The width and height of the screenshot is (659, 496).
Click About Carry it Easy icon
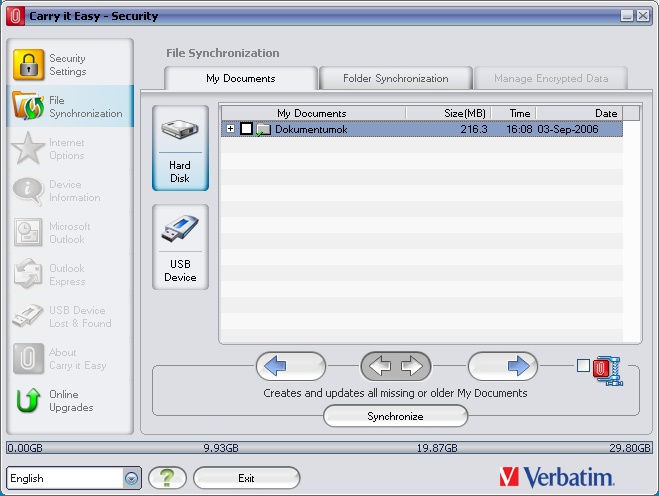click(x=28, y=359)
